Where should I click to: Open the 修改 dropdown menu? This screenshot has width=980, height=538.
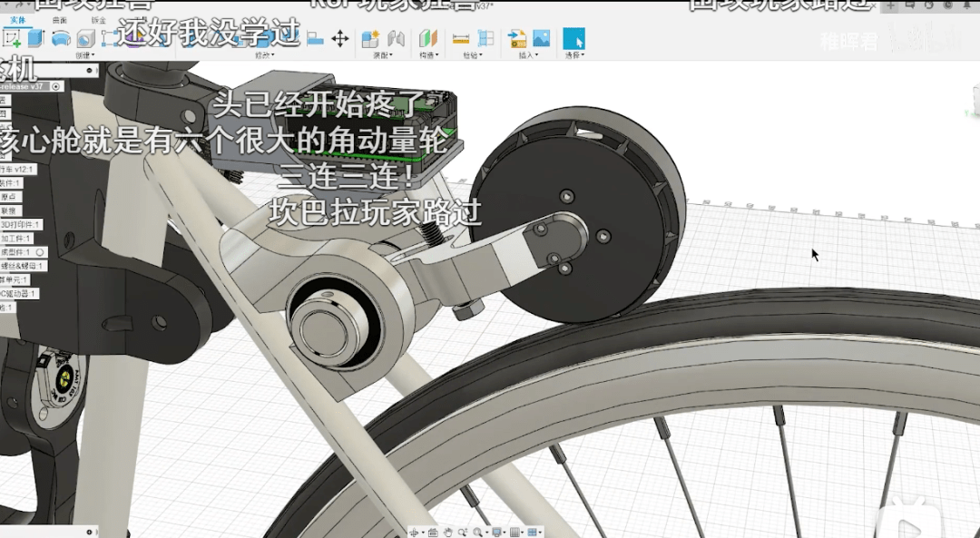(265, 55)
